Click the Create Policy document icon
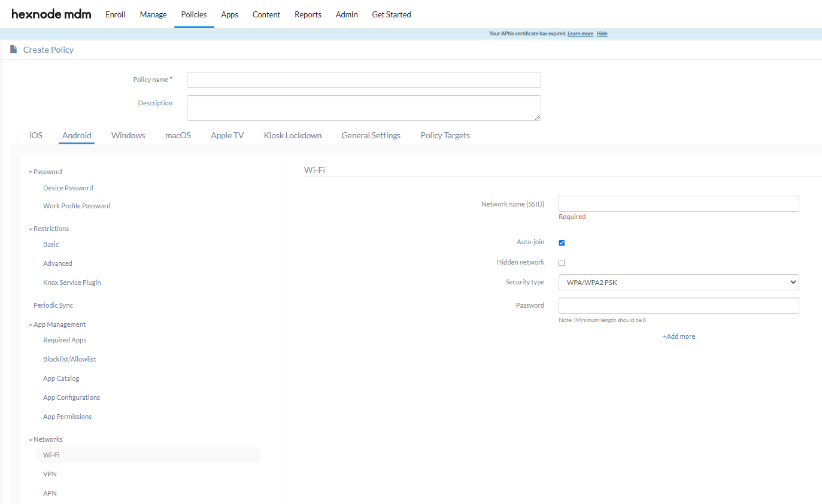The width and height of the screenshot is (822, 504). (13, 49)
